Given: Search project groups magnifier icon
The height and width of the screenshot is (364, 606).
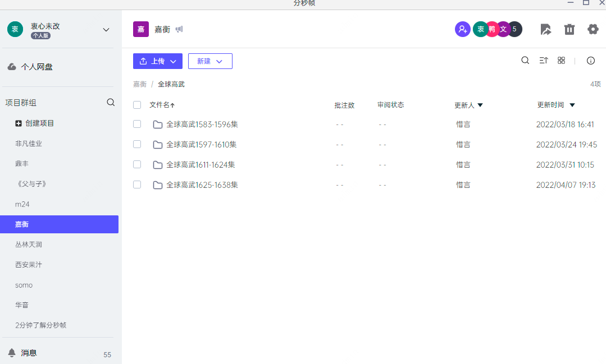Looking at the screenshot, I should click(x=111, y=102).
